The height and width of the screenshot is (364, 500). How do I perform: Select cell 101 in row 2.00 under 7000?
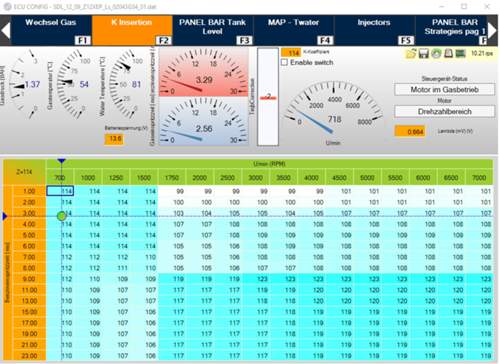pos(479,202)
